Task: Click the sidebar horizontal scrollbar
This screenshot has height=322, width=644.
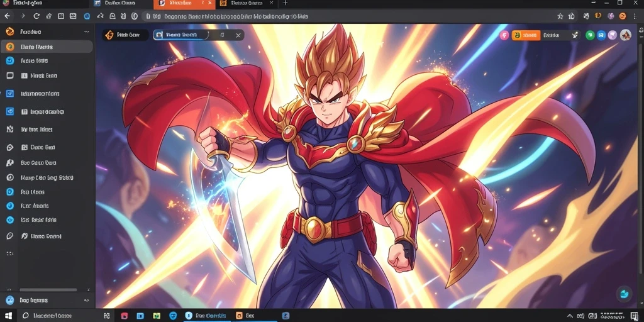Action: coord(48,290)
